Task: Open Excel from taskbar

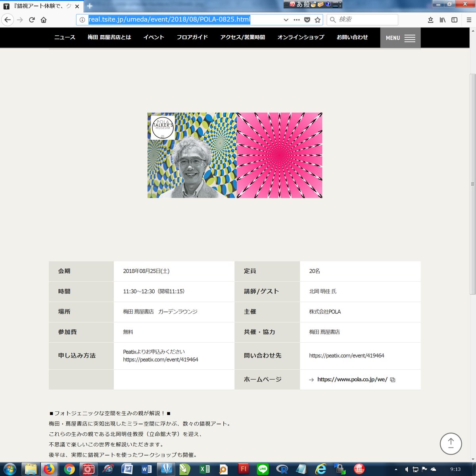Action: tap(205, 469)
